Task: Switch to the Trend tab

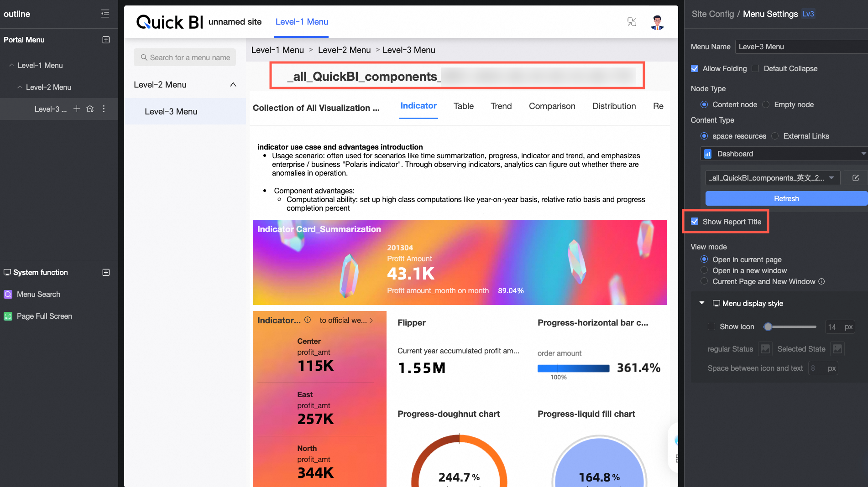Action: (x=501, y=106)
